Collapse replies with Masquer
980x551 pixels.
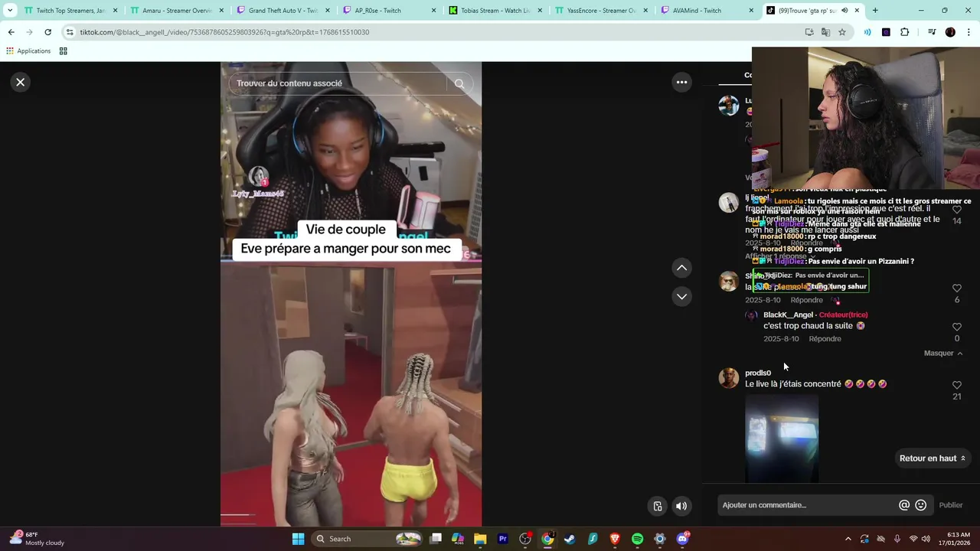pyautogui.click(x=943, y=353)
